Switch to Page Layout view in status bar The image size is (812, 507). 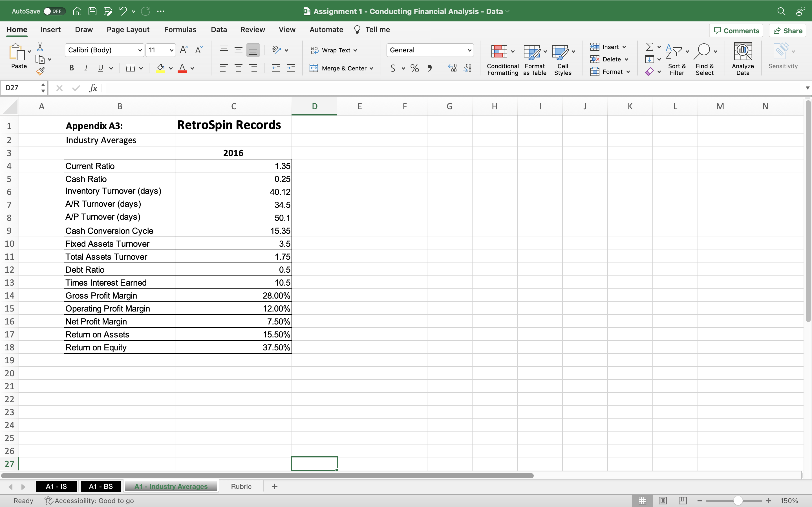[662, 500]
